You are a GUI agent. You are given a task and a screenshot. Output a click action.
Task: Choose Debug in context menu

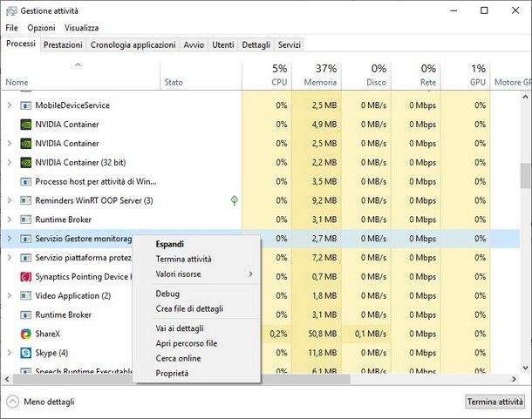coord(197,294)
